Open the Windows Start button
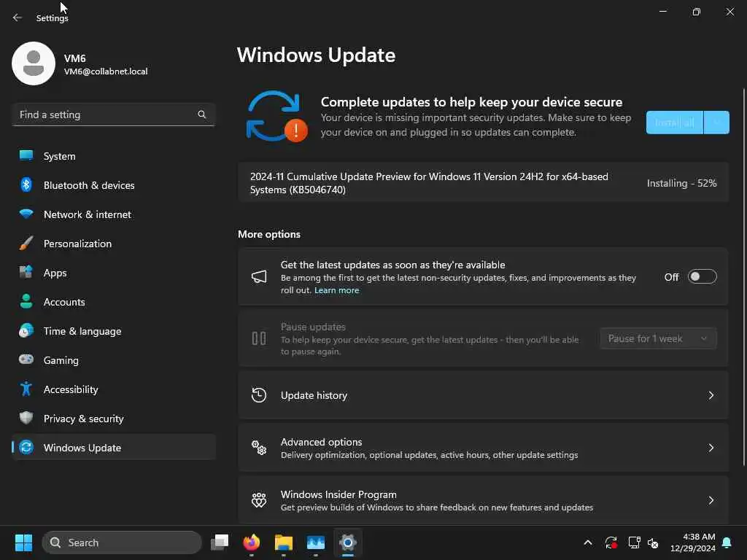Viewport: 747px width, 560px height. click(23, 542)
